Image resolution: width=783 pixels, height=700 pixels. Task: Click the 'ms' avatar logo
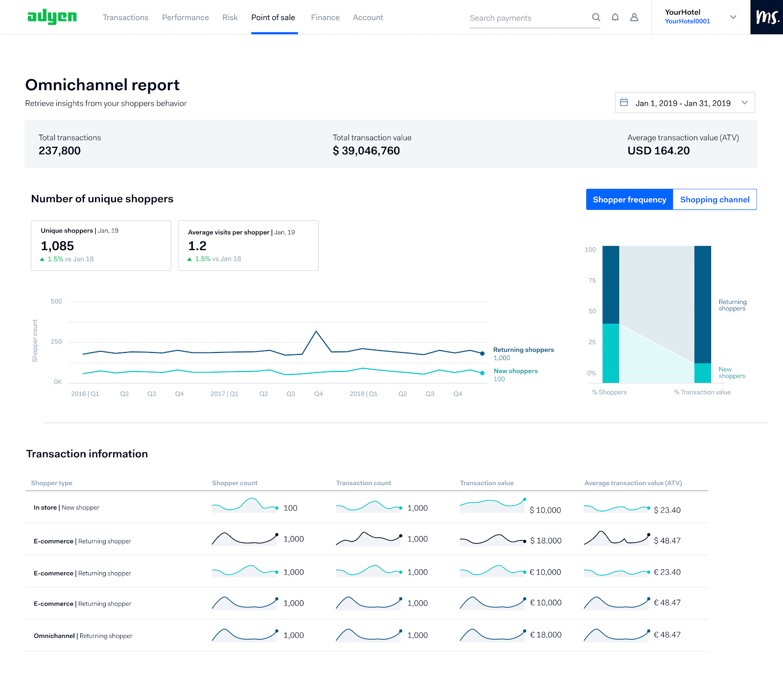pyautogui.click(x=766, y=17)
